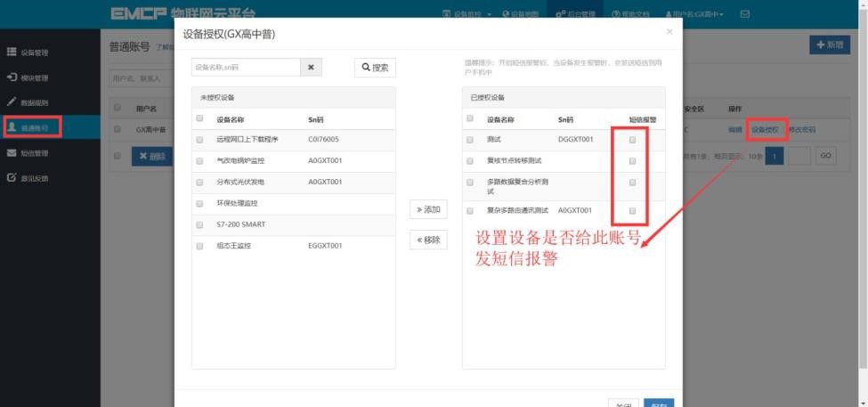
Task: Check the 测试 authorized device row checkbox
Action: click(470, 140)
